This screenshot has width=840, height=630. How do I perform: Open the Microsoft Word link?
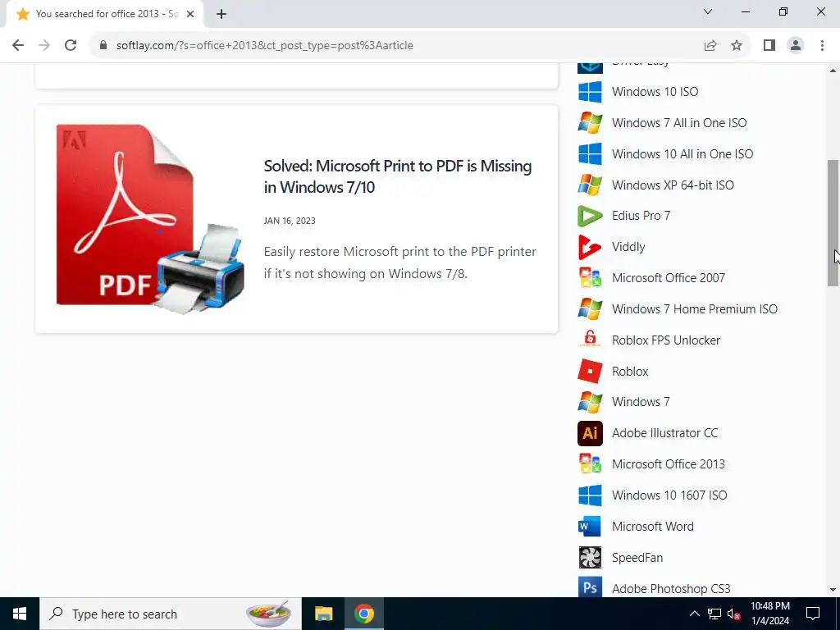pyautogui.click(x=652, y=526)
